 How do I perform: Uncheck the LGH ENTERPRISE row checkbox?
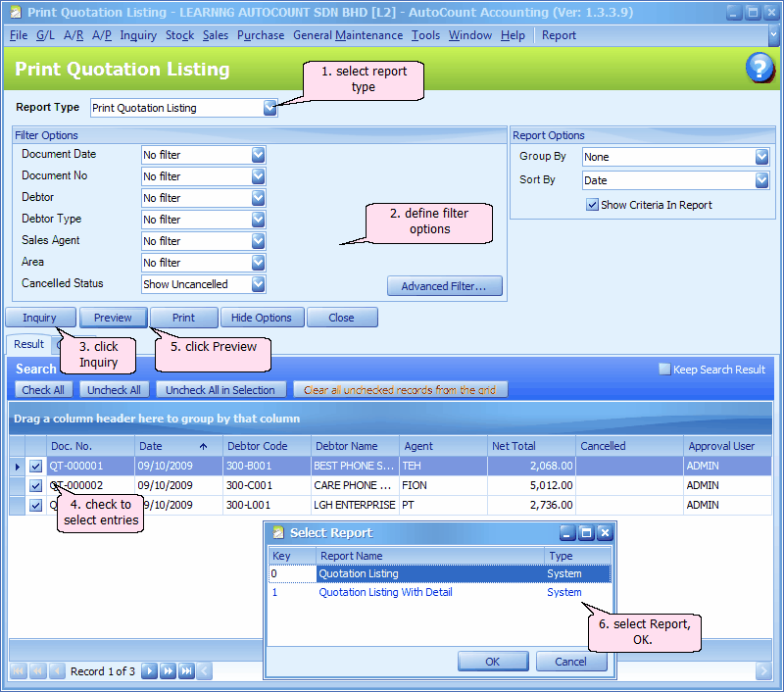[35, 505]
